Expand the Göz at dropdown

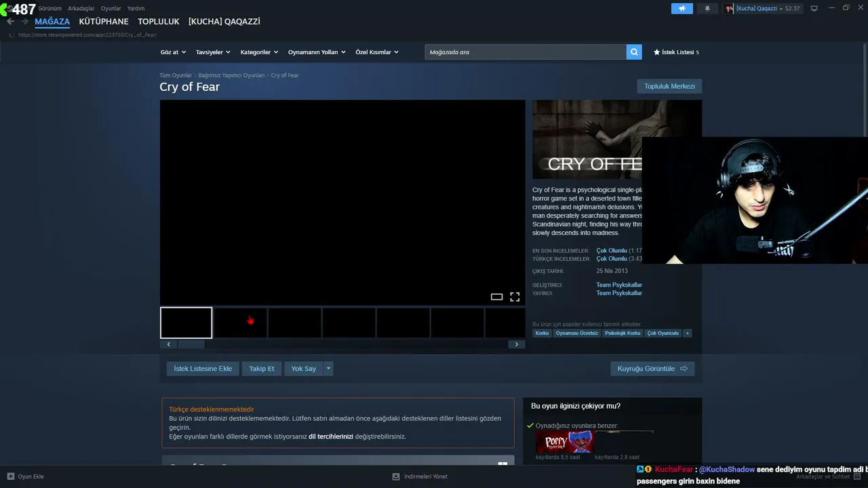pos(172,52)
